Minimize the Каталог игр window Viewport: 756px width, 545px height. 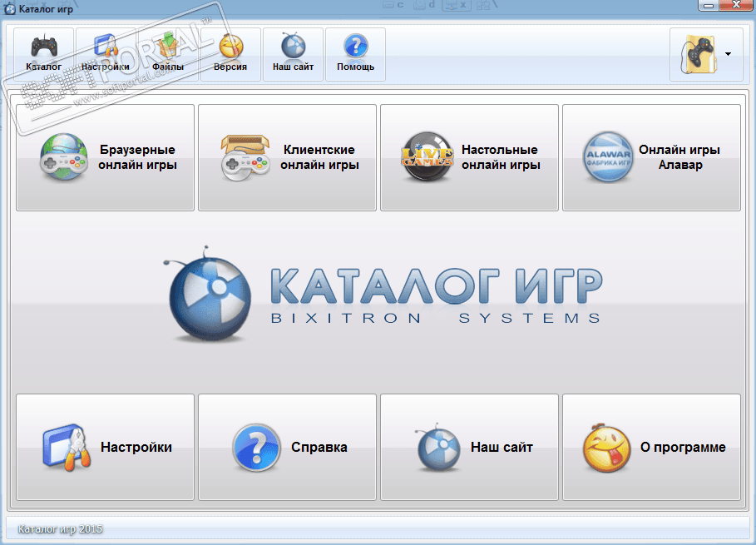(709, 5)
